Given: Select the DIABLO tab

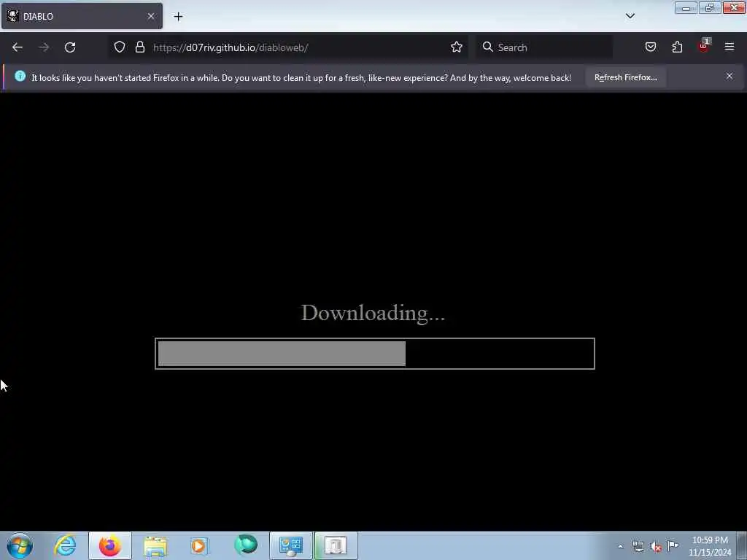Looking at the screenshot, I should [x=82, y=16].
